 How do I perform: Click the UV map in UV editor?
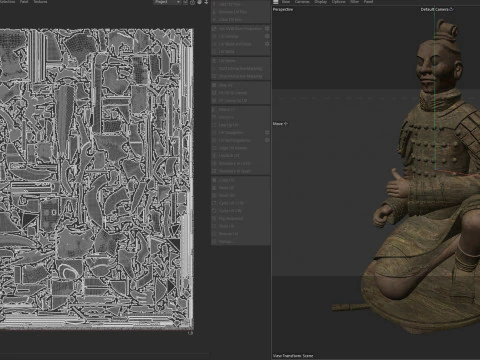97,179
